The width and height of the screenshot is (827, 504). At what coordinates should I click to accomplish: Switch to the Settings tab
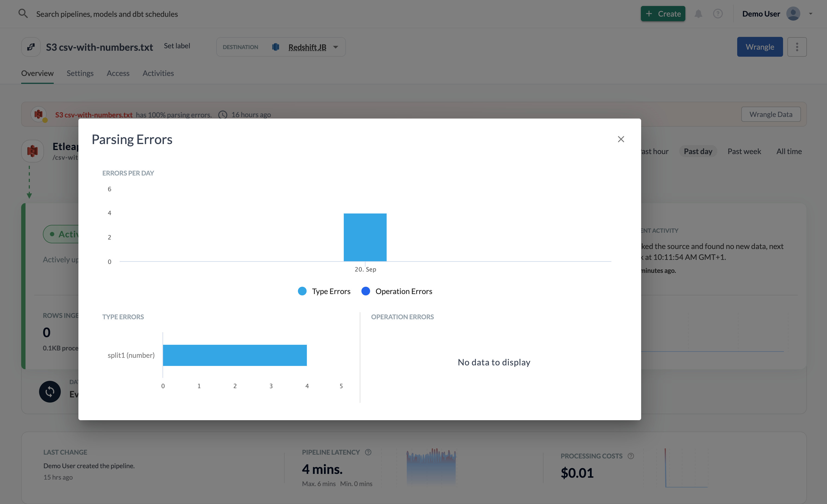[x=80, y=73]
